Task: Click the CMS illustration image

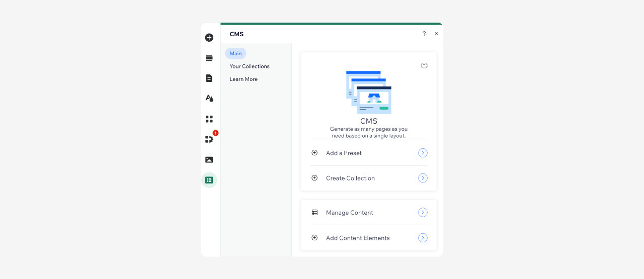Action: tap(369, 92)
